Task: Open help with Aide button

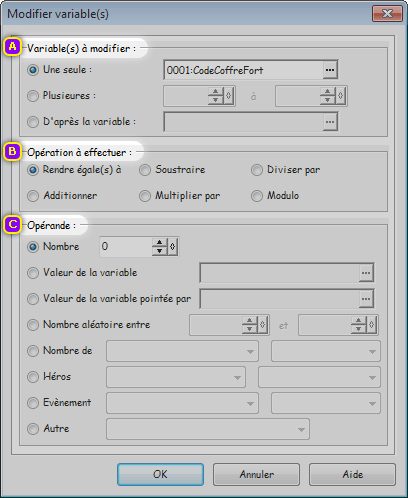Action: pyautogui.click(x=352, y=474)
